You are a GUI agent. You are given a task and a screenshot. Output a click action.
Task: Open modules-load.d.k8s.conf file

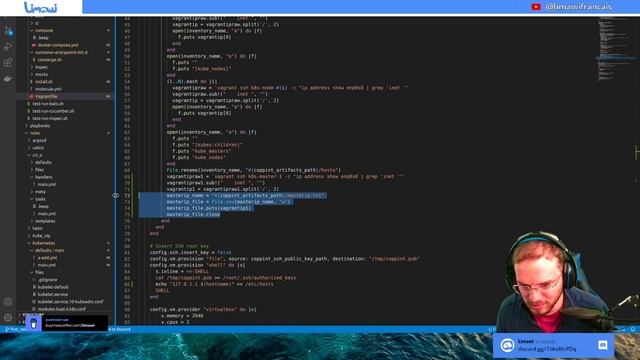[x=61, y=309]
